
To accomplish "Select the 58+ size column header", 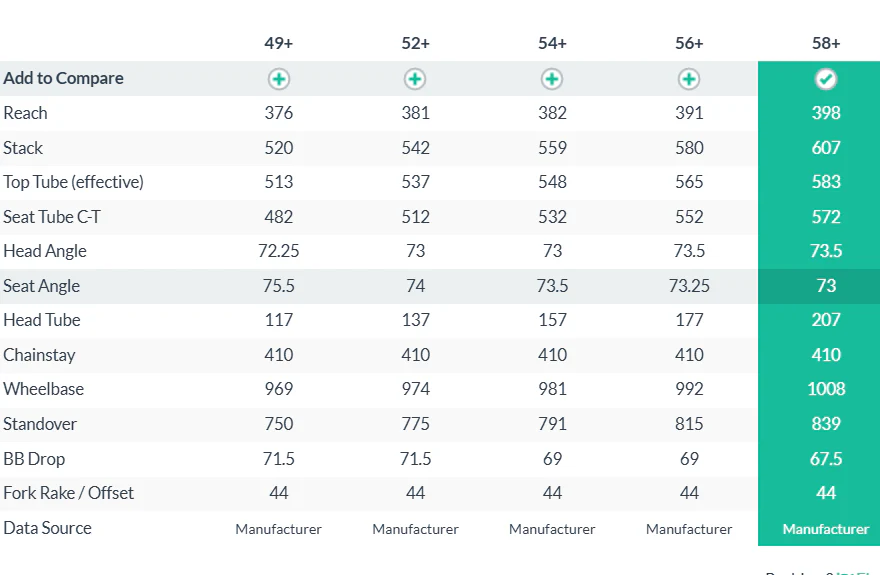I will click(x=826, y=43).
